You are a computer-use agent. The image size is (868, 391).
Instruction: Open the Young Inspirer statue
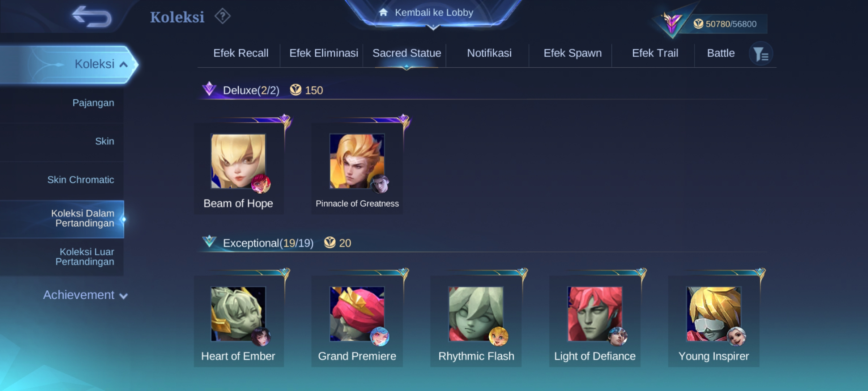(x=714, y=321)
